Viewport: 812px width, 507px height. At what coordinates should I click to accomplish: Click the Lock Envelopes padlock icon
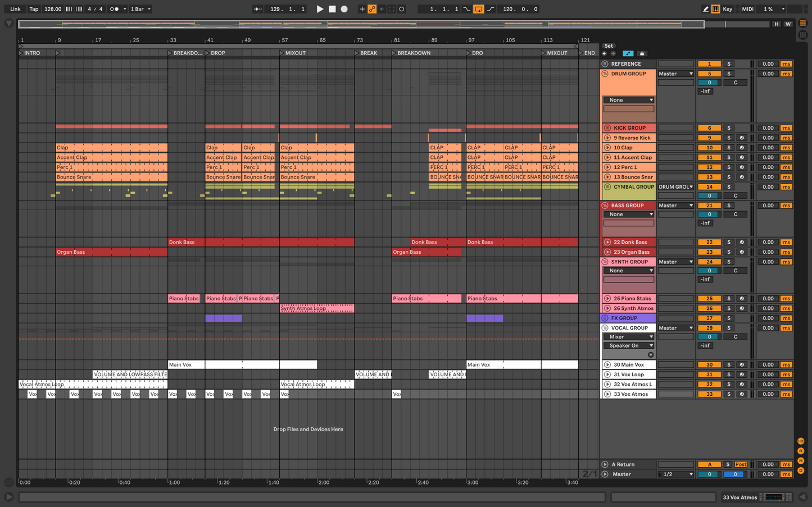point(642,54)
